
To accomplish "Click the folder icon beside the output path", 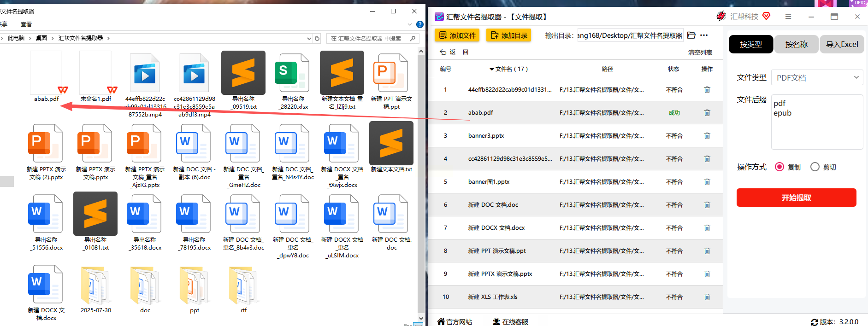I will pos(691,35).
